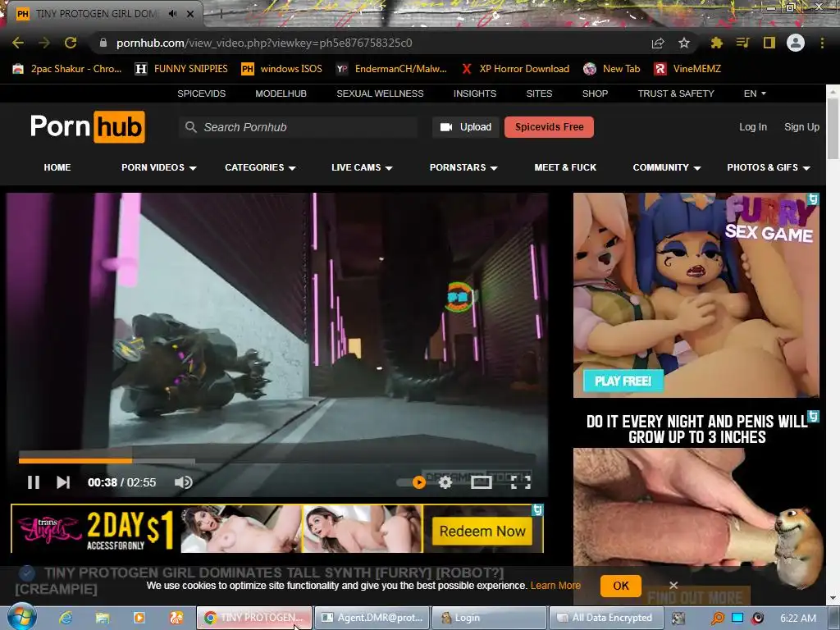Open SEXUAL WELLNESS in the top bar
The image size is (840, 630).
pyautogui.click(x=380, y=94)
